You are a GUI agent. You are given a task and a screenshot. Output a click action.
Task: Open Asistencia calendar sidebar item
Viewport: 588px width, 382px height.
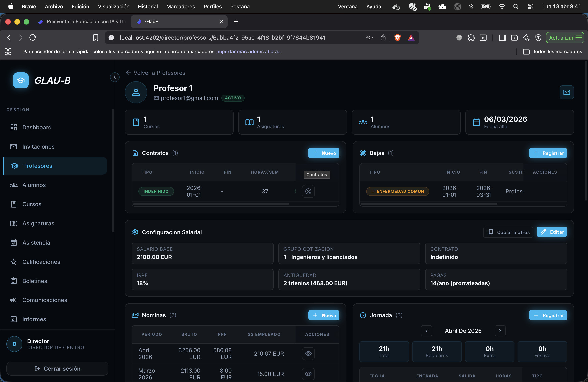coord(36,243)
